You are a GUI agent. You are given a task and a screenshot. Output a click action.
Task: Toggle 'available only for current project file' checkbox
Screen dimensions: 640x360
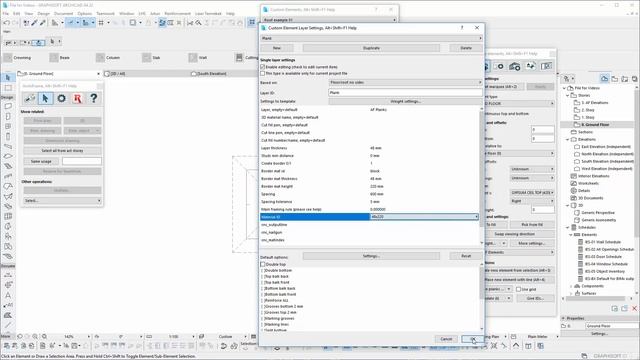263,73
